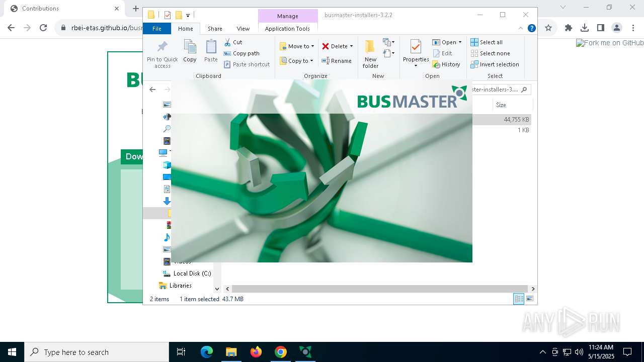Click Fork me on GitHub link
Screen dimensions: 644x362
[x=610, y=43]
